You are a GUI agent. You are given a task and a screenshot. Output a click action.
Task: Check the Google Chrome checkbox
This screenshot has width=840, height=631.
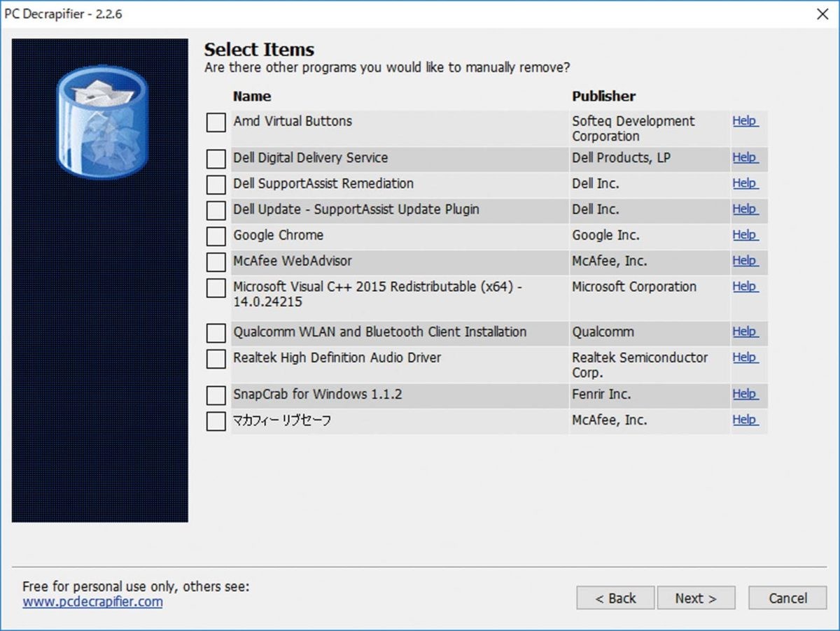(216, 236)
